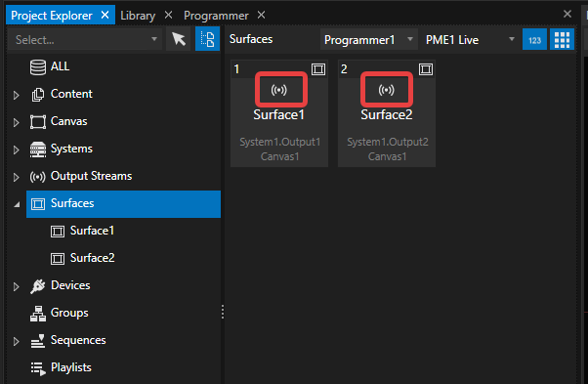The height and width of the screenshot is (384, 588).
Task: Click the Surfaces heading above tiles
Action: pyautogui.click(x=251, y=39)
